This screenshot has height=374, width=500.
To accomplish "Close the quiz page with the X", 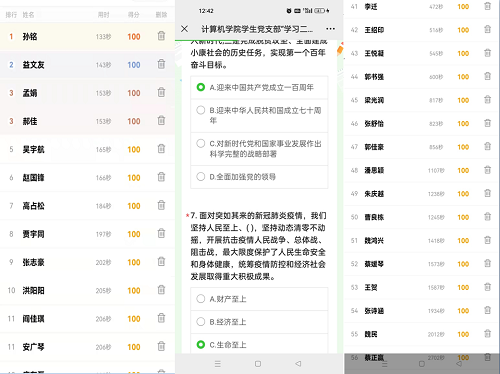I will click(x=184, y=29).
